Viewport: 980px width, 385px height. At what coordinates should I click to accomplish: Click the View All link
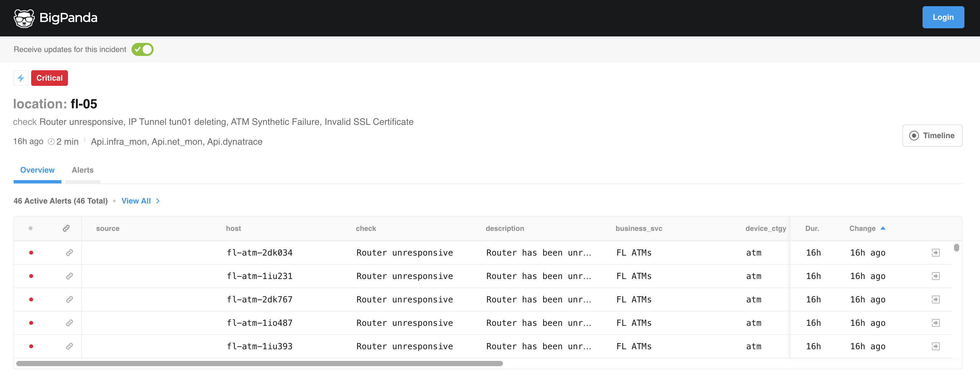136,201
